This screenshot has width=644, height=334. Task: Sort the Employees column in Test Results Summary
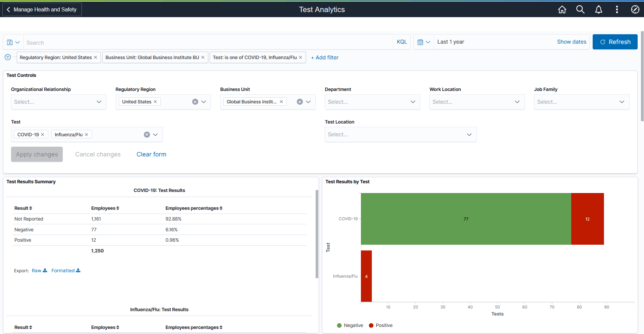[105, 208]
